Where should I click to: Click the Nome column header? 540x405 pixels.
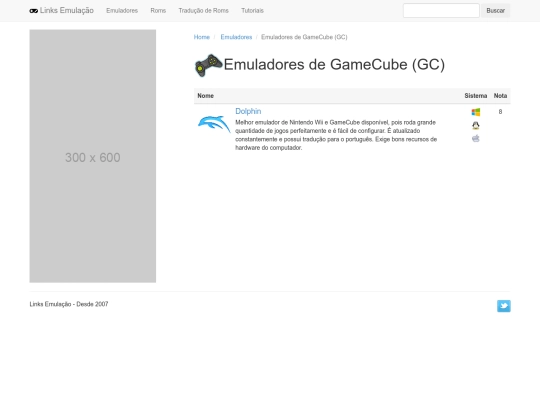tap(206, 96)
